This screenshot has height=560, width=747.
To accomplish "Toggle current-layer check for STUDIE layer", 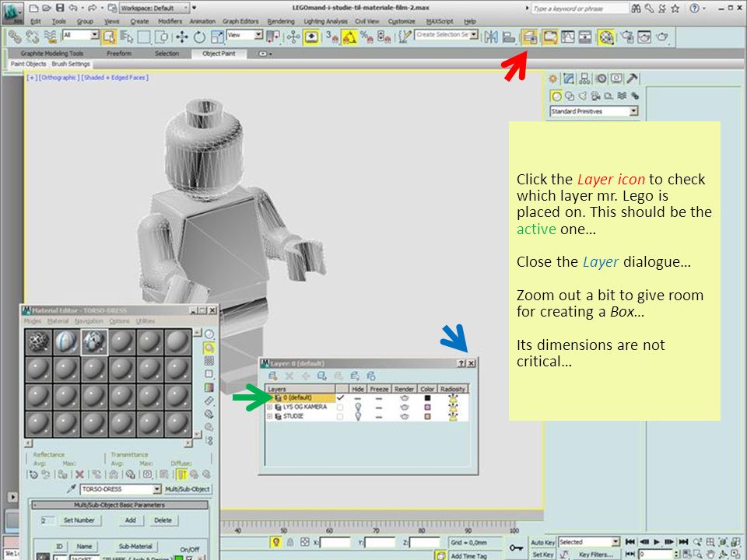I will [340, 417].
